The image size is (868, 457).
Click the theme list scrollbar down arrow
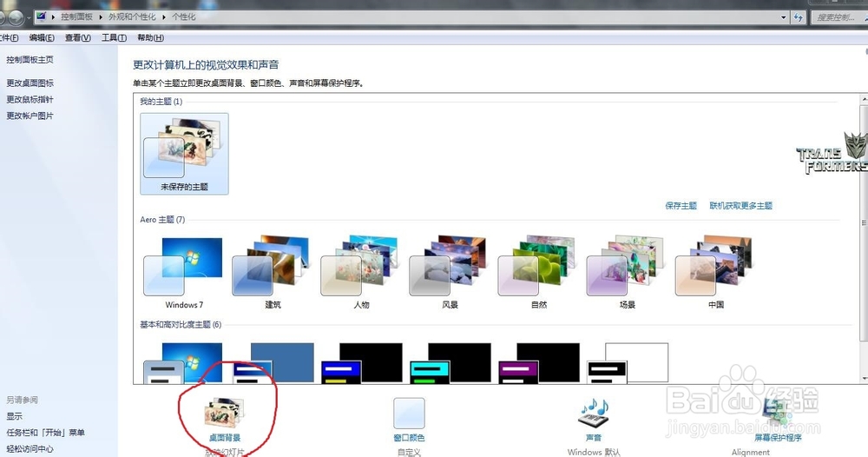pyautogui.click(x=864, y=379)
